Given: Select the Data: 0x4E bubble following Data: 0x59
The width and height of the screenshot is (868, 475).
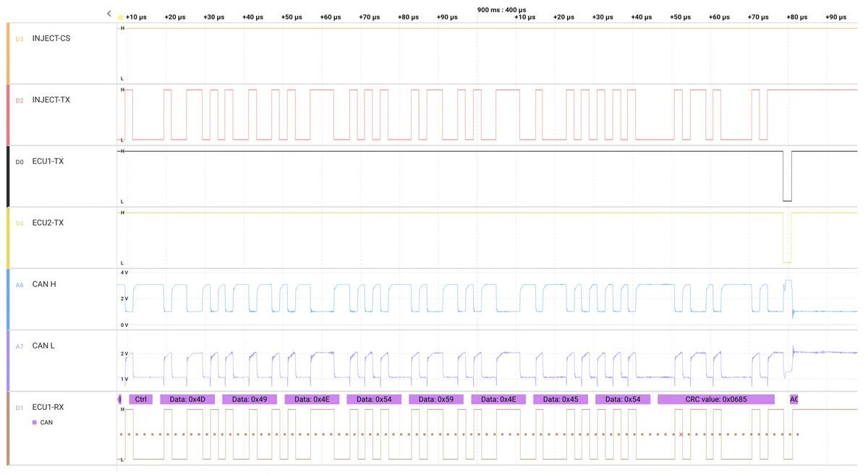Looking at the screenshot, I should coord(498,399).
